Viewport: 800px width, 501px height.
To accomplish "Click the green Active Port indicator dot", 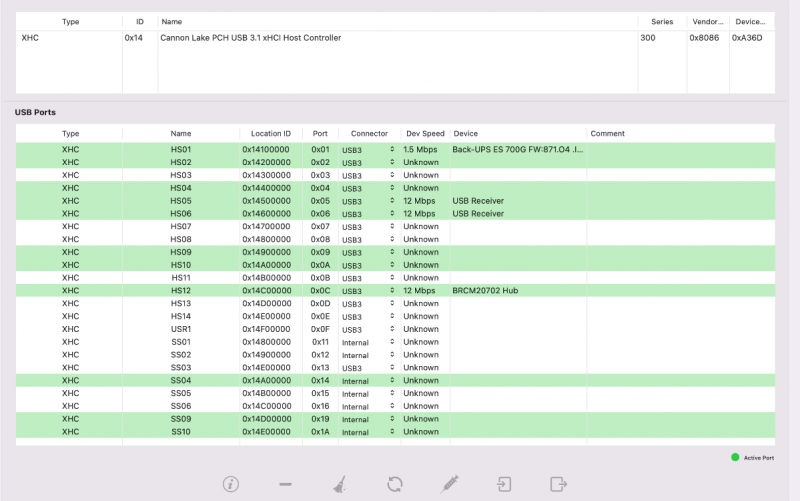I will click(x=736, y=457).
